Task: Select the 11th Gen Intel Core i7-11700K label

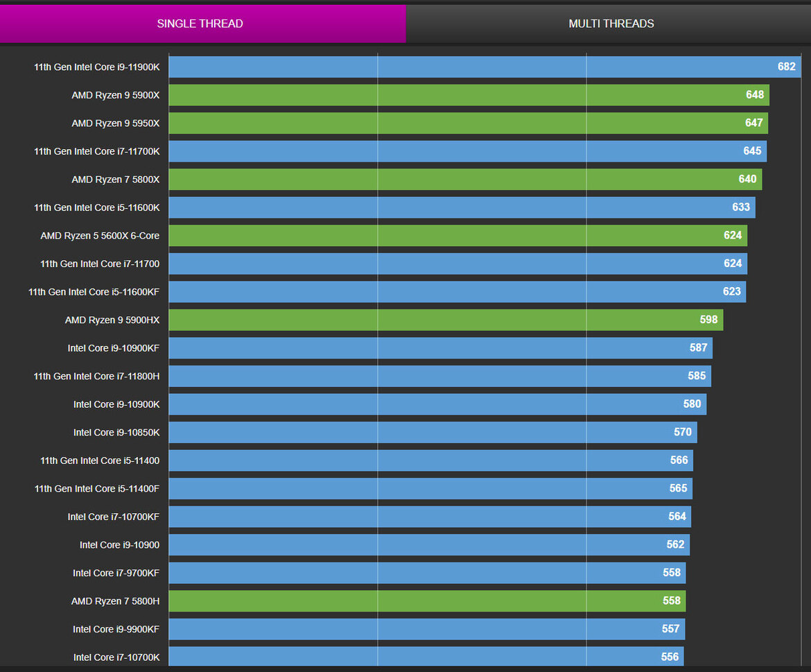Action: 97,152
